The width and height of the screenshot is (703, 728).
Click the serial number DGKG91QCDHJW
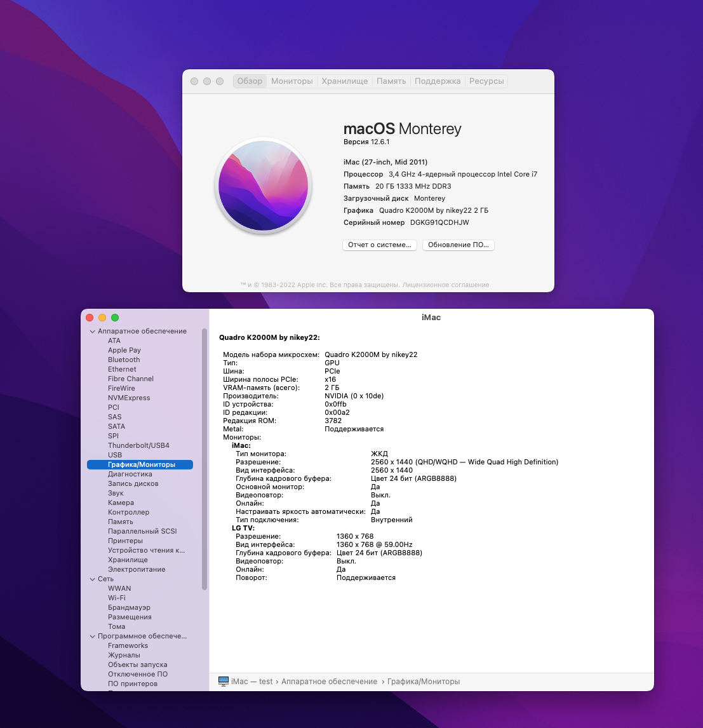(x=439, y=222)
